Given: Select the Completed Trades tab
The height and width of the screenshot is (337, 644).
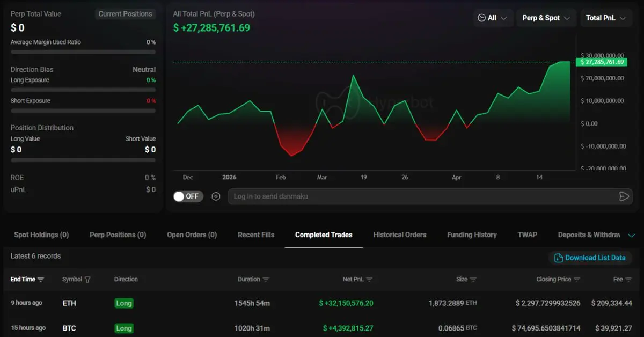Looking at the screenshot, I should (324, 235).
